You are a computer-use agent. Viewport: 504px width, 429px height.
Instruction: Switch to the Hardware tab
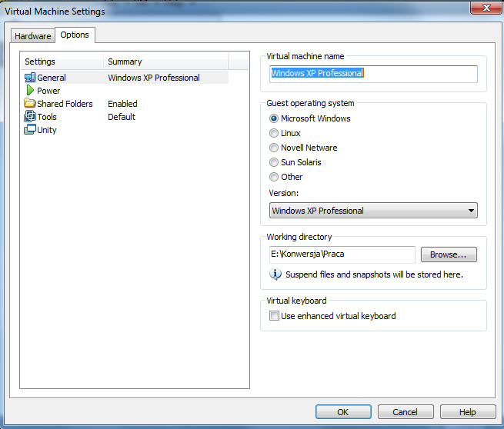(33, 35)
